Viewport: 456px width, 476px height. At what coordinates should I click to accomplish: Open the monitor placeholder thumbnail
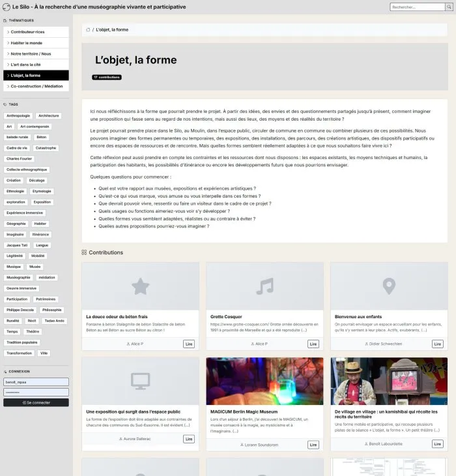(140, 381)
